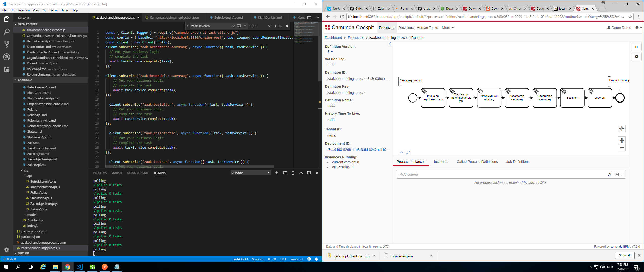Add a new terminal with plus icon
Screen dimensions: 644x272
(277, 173)
